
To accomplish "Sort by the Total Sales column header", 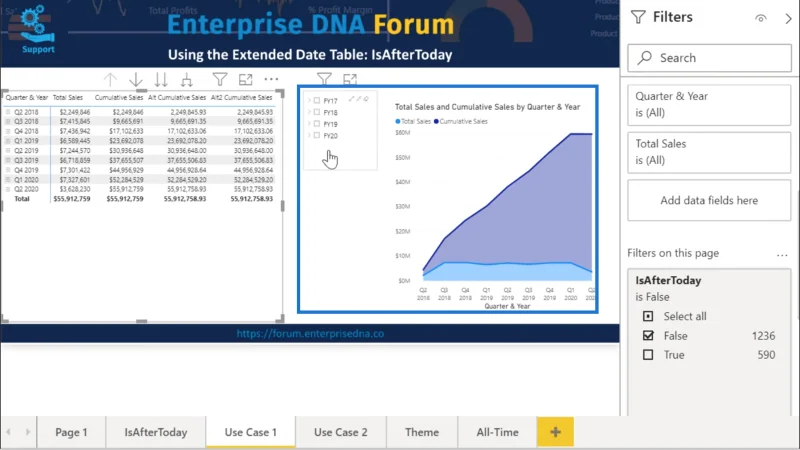I will click(x=68, y=97).
